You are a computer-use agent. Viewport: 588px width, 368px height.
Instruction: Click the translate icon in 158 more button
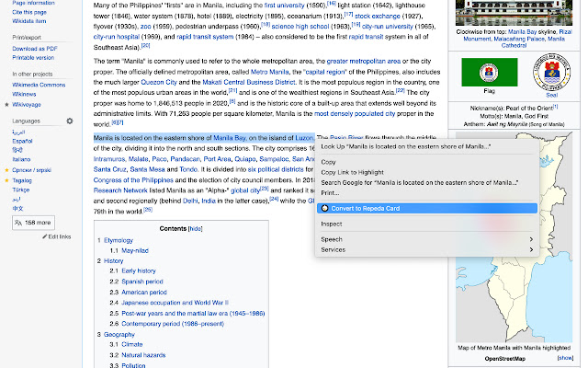click(18, 223)
